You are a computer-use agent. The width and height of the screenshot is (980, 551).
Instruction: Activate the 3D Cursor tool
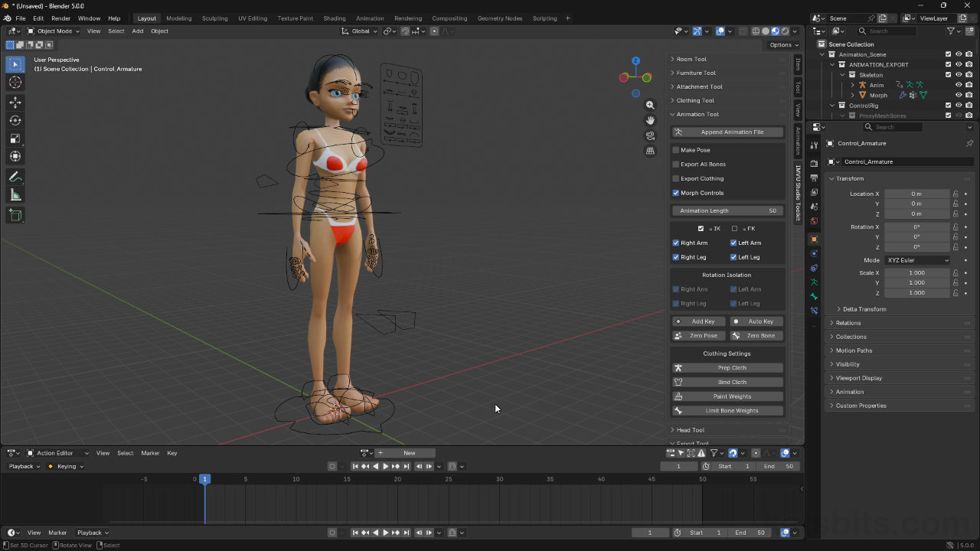15,82
